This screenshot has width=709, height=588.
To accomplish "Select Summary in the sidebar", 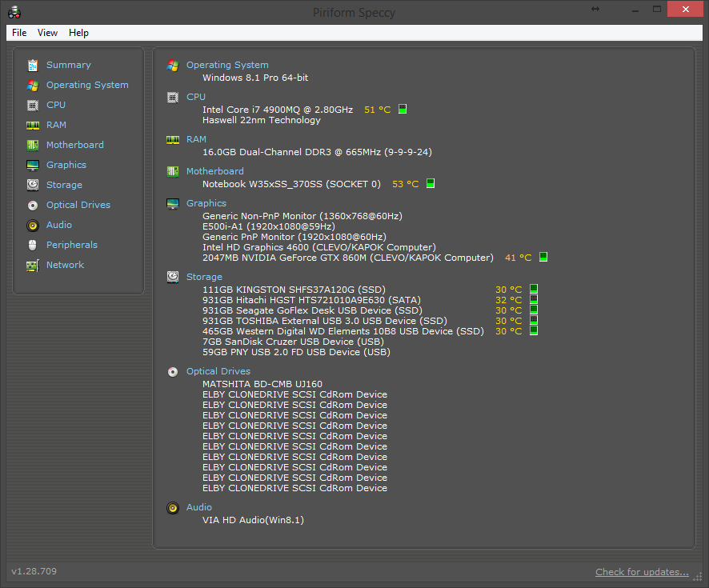I will coord(69,65).
